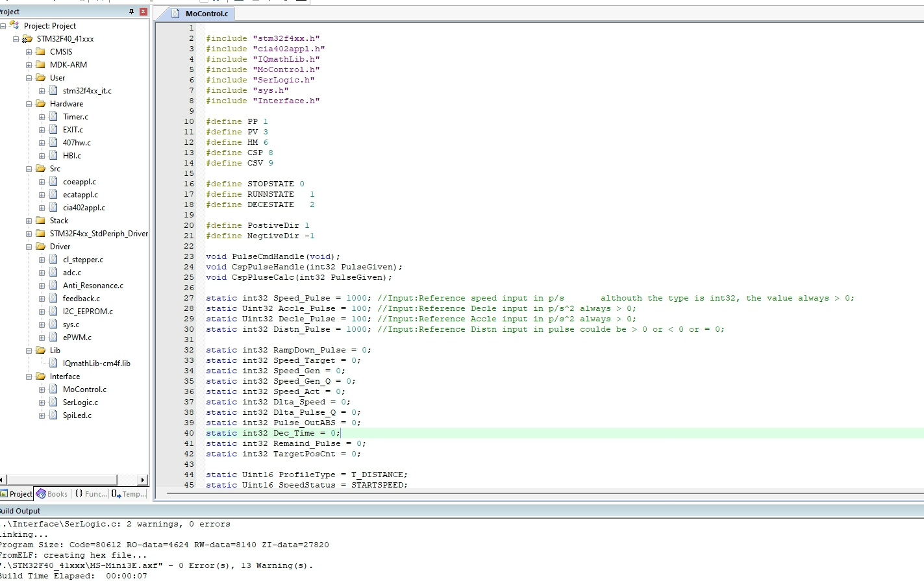Click 'static int32 Remaind_Pulse = 0;' line

[286, 443]
